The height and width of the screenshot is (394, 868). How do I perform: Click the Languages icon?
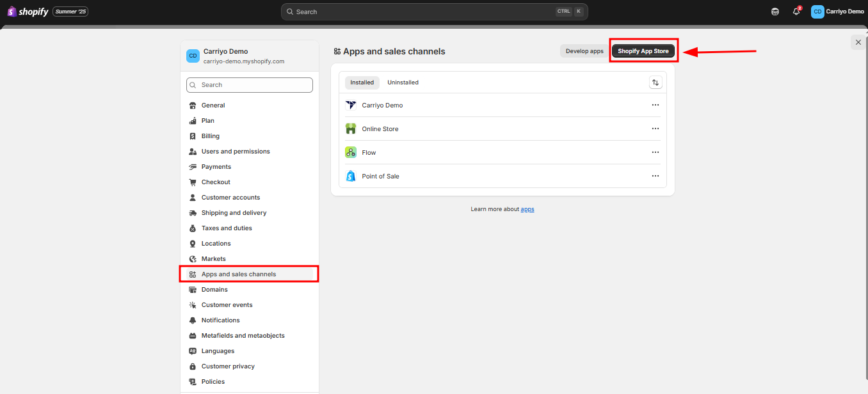click(x=193, y=351)
